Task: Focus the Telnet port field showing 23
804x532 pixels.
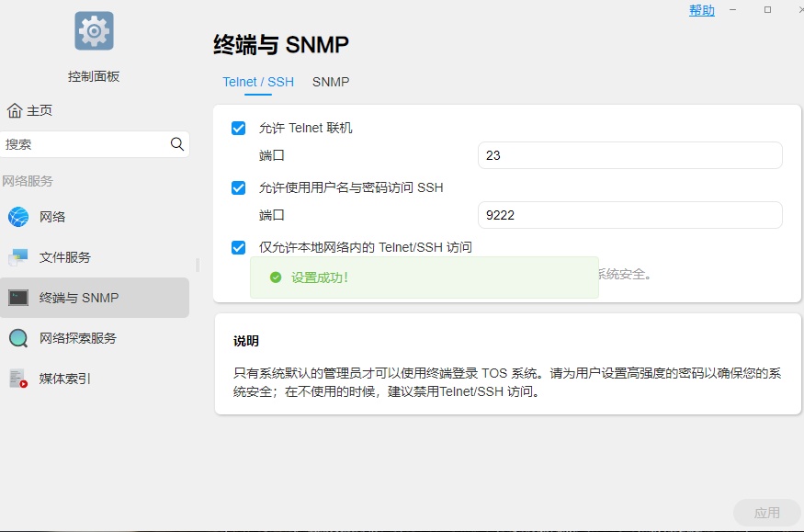Action: (x=629, y=155)
